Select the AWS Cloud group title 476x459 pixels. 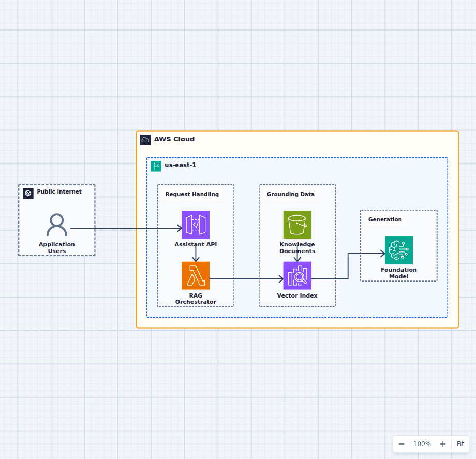(174, 139)
